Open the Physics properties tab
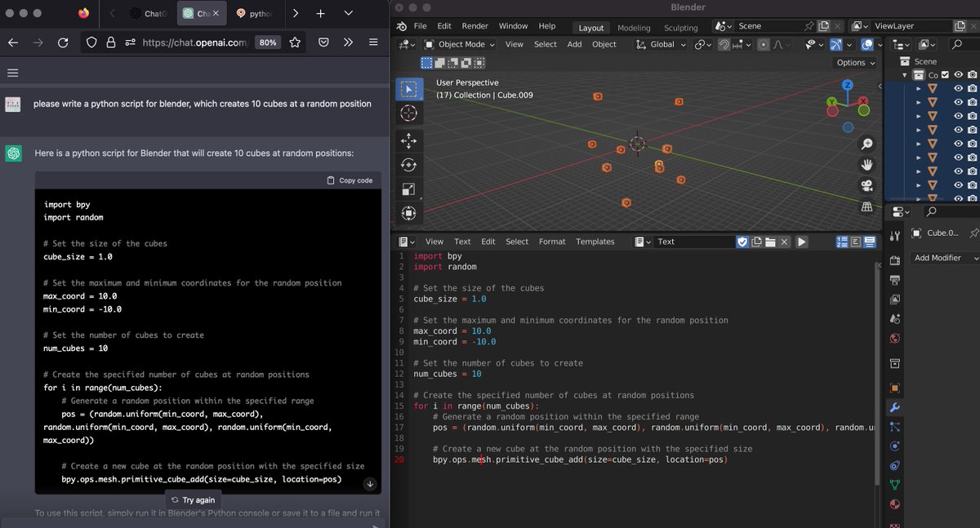This screenshot has width=980, height=528. click(895, 446)
